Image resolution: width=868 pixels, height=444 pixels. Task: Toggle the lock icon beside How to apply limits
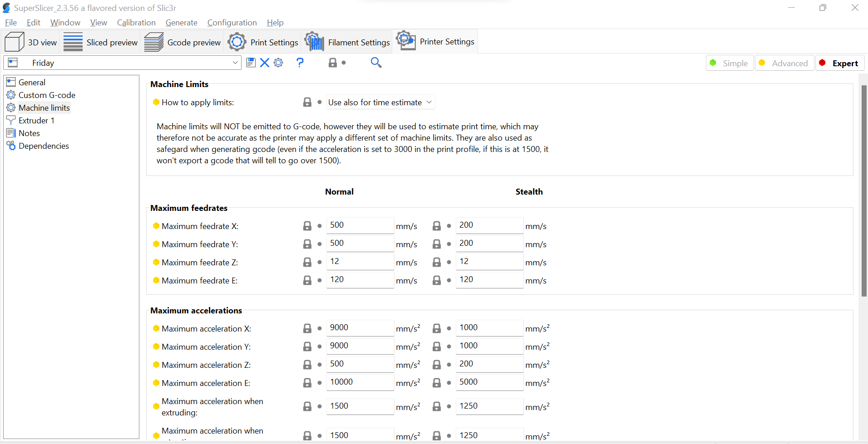pyautogui.click(x=307, y=102)
